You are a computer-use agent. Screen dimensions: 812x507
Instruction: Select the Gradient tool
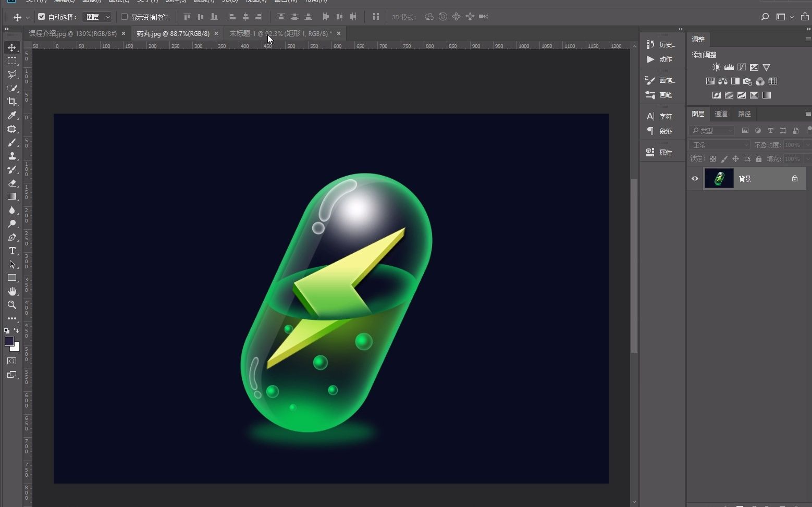11,196
